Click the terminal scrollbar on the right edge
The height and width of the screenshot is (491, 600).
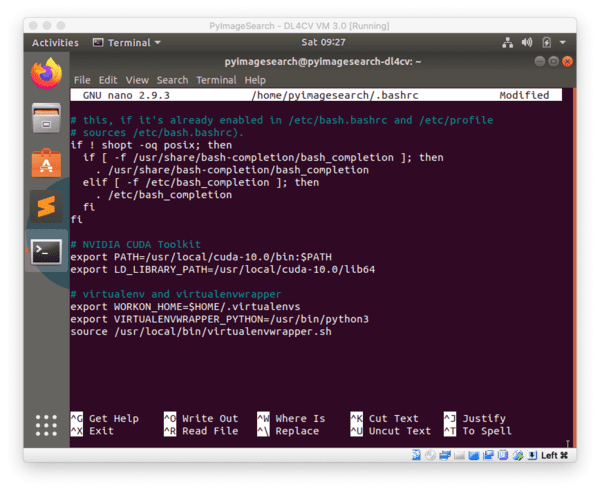[574, 268]
